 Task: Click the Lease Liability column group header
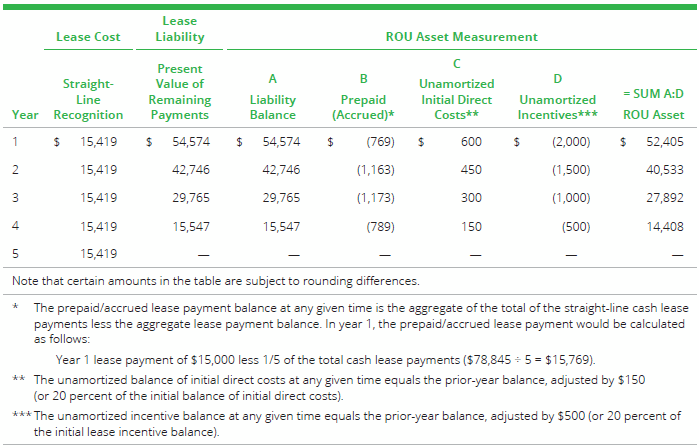(180, 29)
